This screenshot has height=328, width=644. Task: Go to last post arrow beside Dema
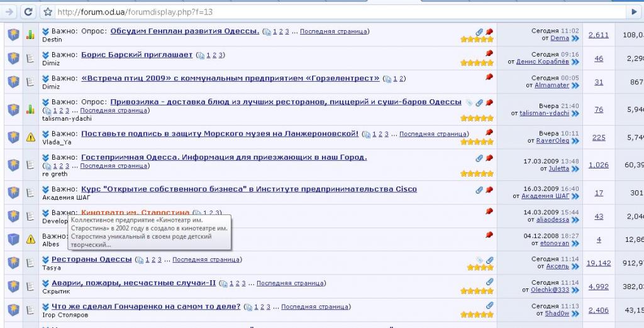click(x=575, y=38)
